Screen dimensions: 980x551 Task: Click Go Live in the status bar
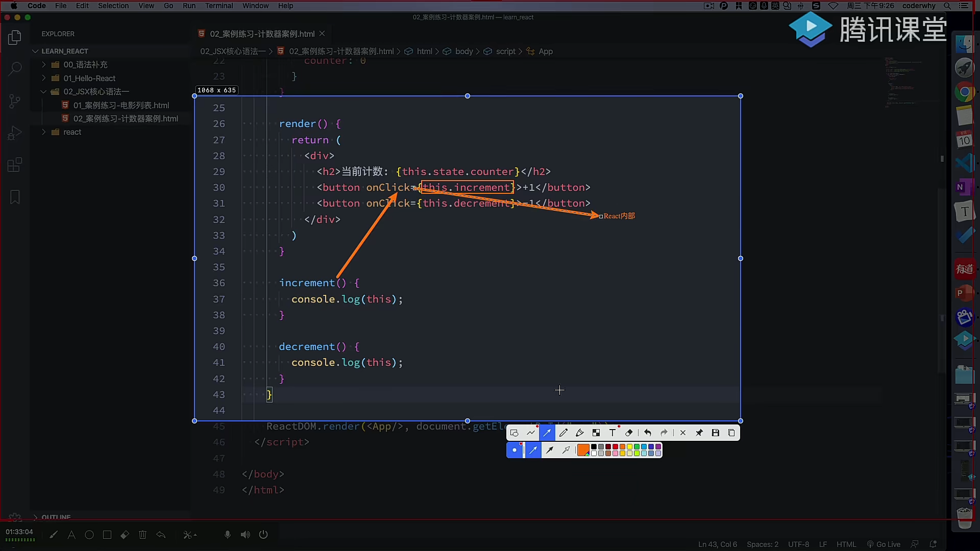[x=884, y=544]
